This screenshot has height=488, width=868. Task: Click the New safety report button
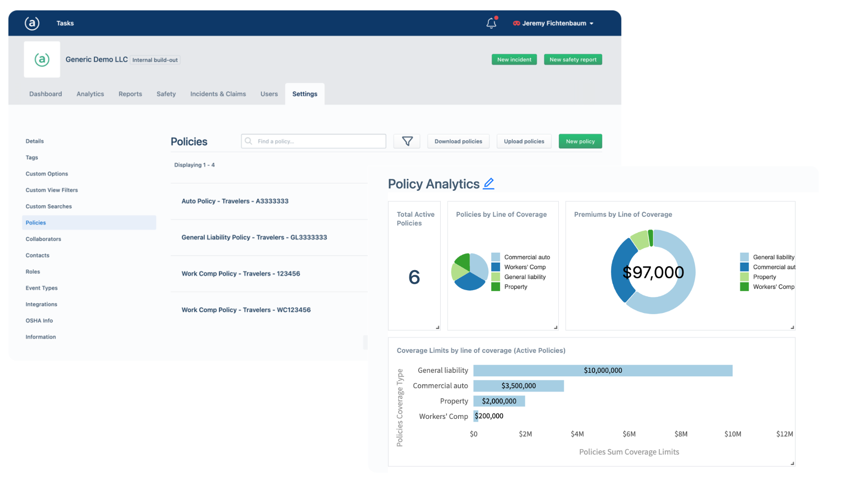573,60
